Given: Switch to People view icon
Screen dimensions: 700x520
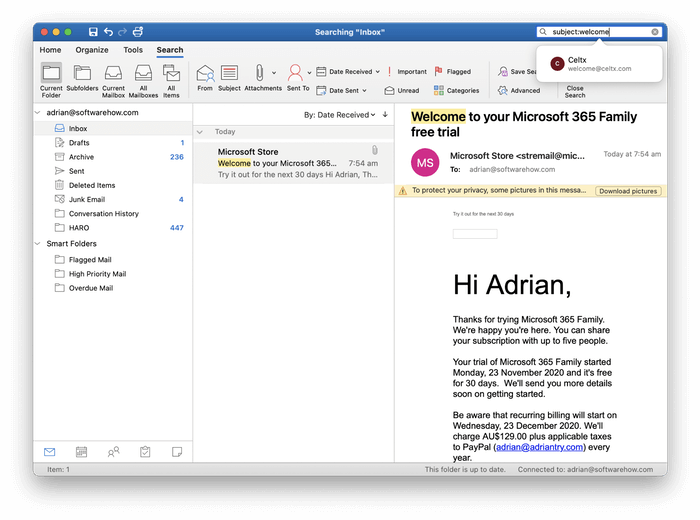Looking at the screenshot, I should tap(113, 452).
